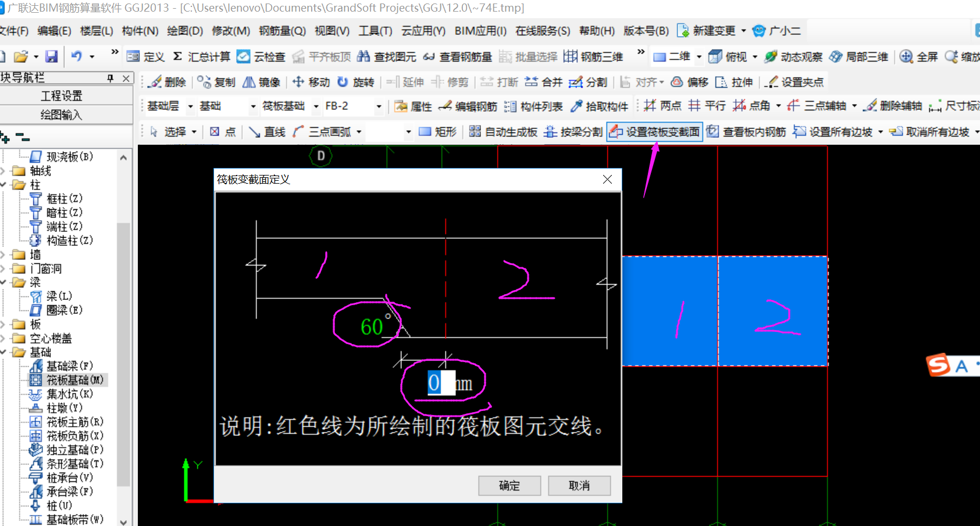Select 矩形 rectangle drawing tool
This screenshot has width=980, height=526.
pyautogui.click(x=437, y=132)
